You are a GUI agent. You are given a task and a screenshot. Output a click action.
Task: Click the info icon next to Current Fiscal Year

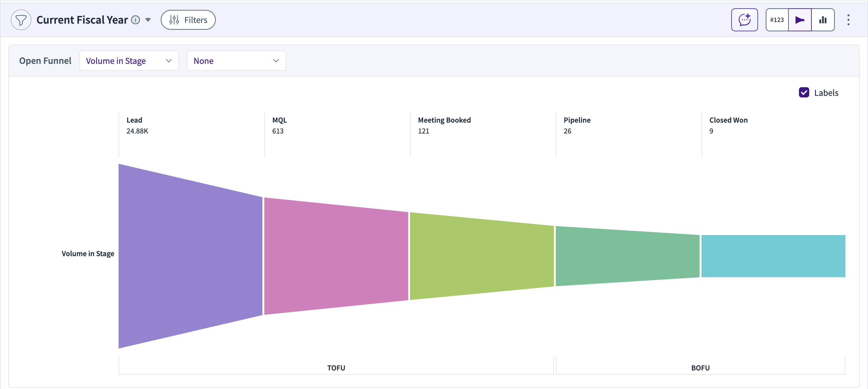click(136, 20)
